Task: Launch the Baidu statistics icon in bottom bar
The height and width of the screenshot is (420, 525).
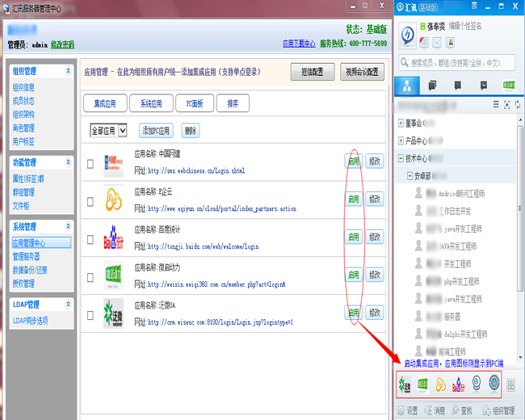Action: tap(459, 384)
